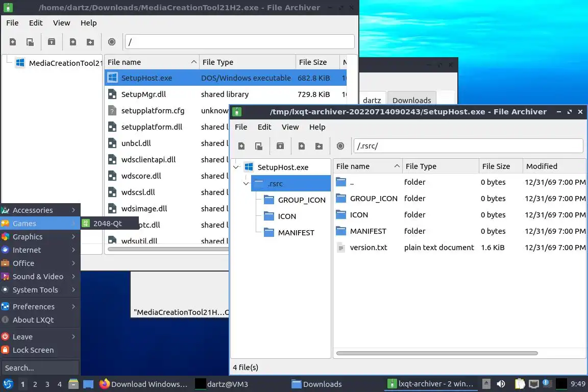Viewport: 588px width, 392px height.
Task: Click the / path field in MediaCreationTool window
Action: click(x=239, y=42)
